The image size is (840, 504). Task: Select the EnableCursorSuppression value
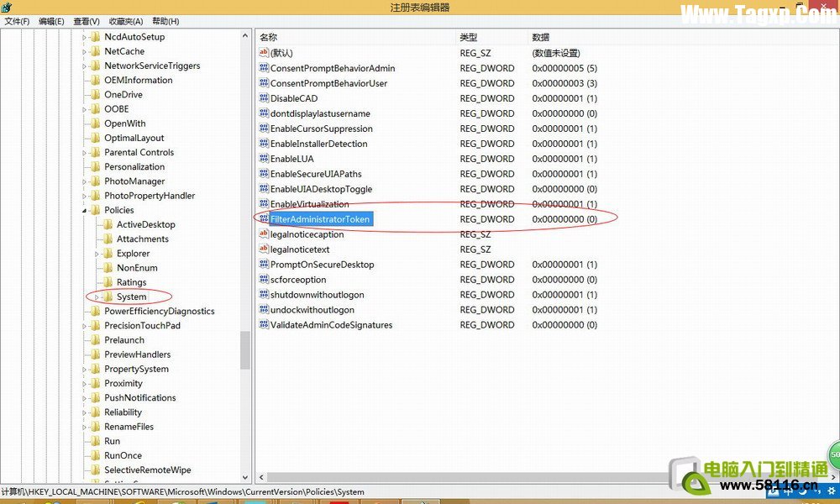tap(322, 129)
